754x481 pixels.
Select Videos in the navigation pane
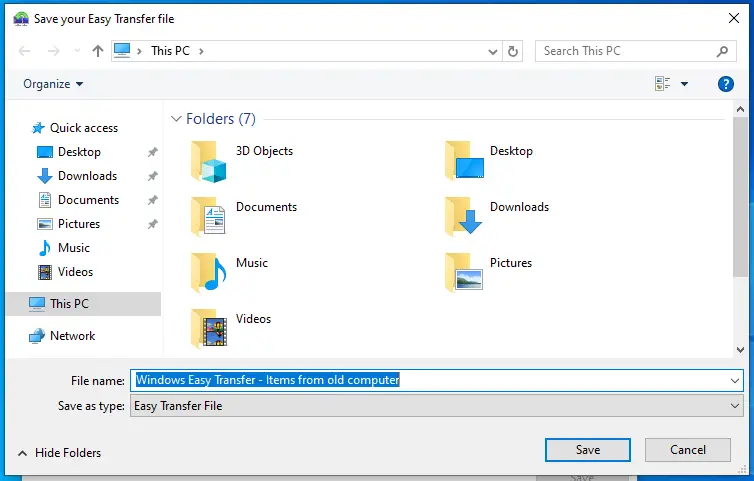tap(65, 272)
